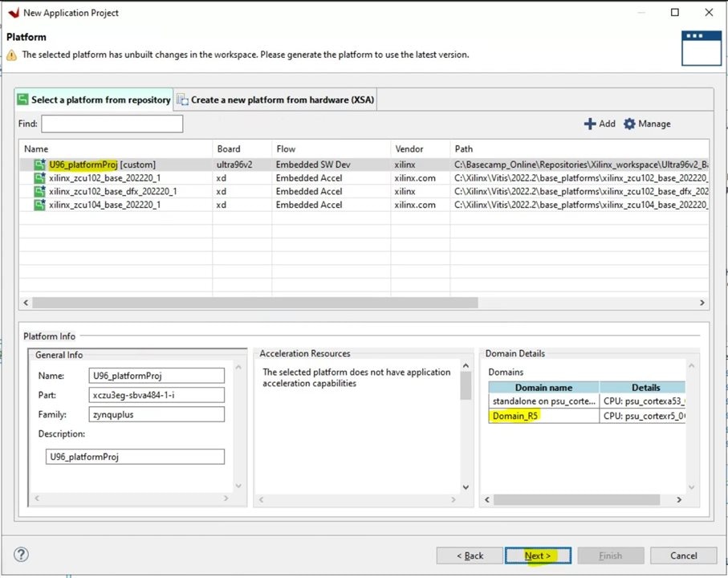The height and width of the screenshot is (578, 728).
Task: Go back with the Back button
Action: point(470,556)
